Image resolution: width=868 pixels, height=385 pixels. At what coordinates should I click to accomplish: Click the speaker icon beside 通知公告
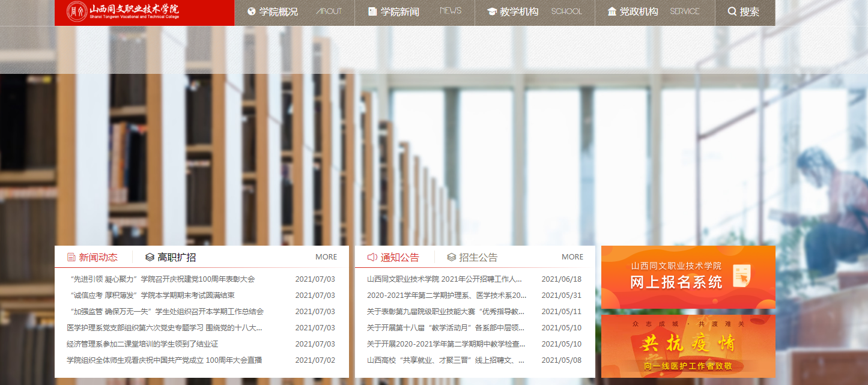pyautogui.click(x=372, y=257)
